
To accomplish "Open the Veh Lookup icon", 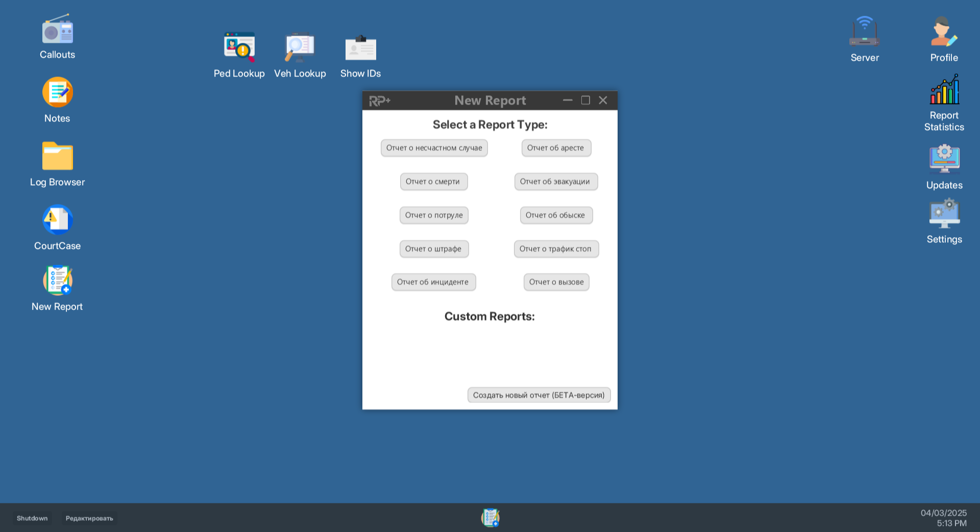I will [x=300, y=47].
